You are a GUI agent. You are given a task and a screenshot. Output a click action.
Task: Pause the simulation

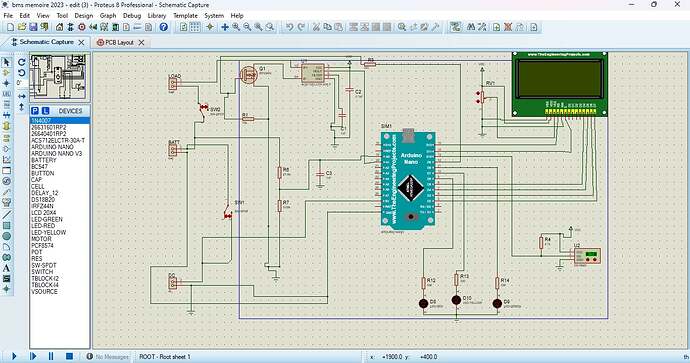coord(51,356)
